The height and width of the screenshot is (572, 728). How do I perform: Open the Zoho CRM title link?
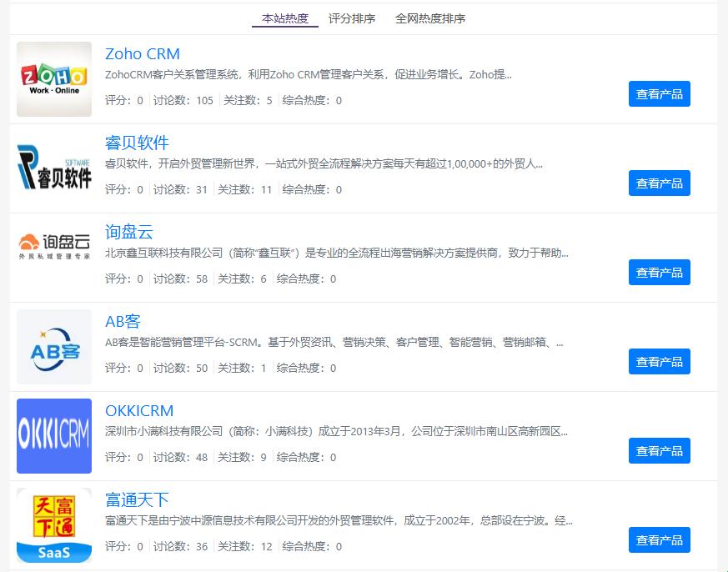click(x=143, y=54)
